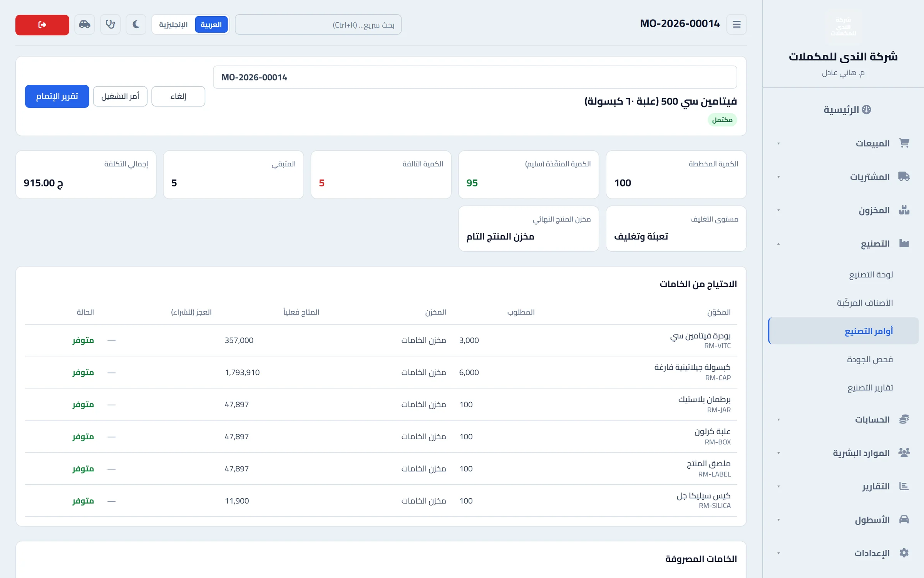Click the red logout icon button

pyautogui.click(x=42, y=25)
